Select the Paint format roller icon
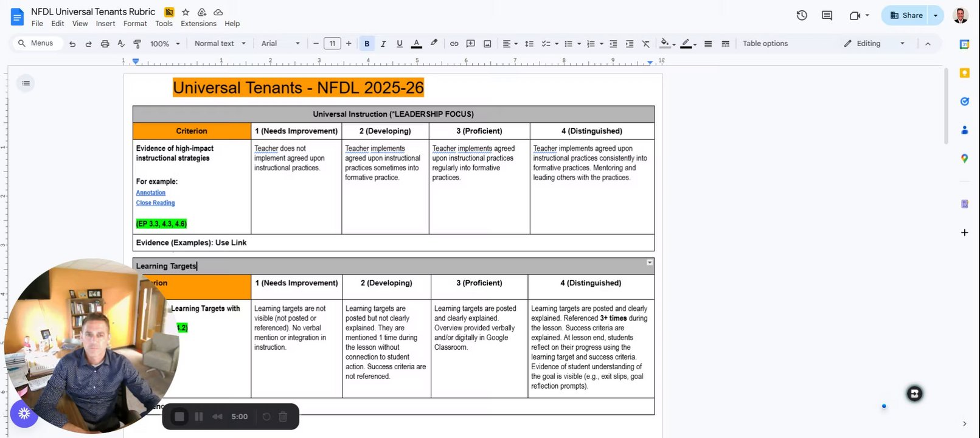 pyautogui.click(x=137, y=44)
